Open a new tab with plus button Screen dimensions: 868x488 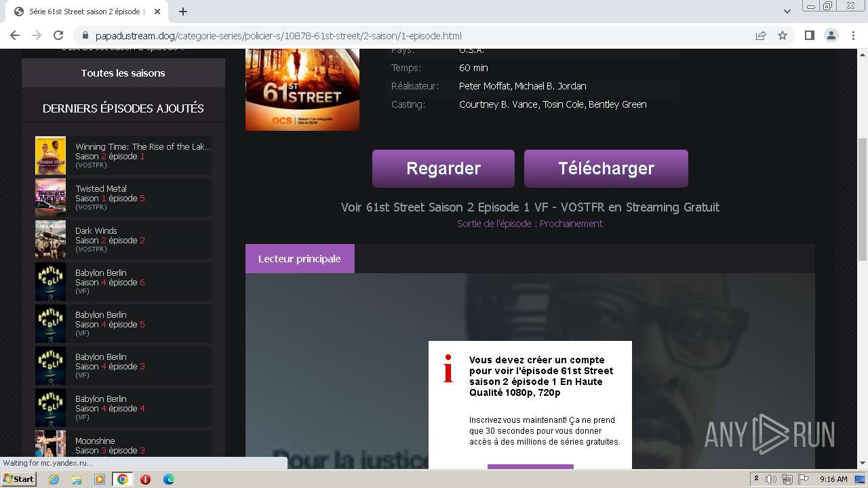[183, 12]
